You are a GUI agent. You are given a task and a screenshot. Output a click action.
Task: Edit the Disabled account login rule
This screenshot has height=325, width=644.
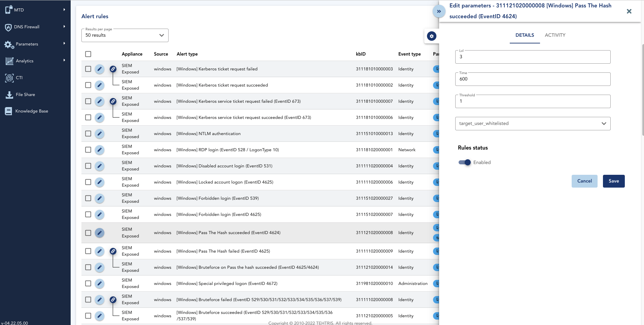click(99, 166)
